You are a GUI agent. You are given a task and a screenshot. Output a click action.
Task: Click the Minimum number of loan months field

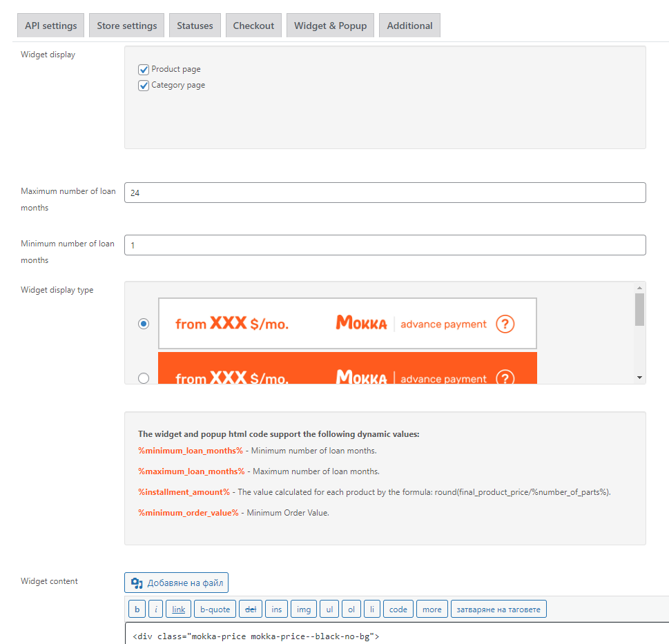385,245
